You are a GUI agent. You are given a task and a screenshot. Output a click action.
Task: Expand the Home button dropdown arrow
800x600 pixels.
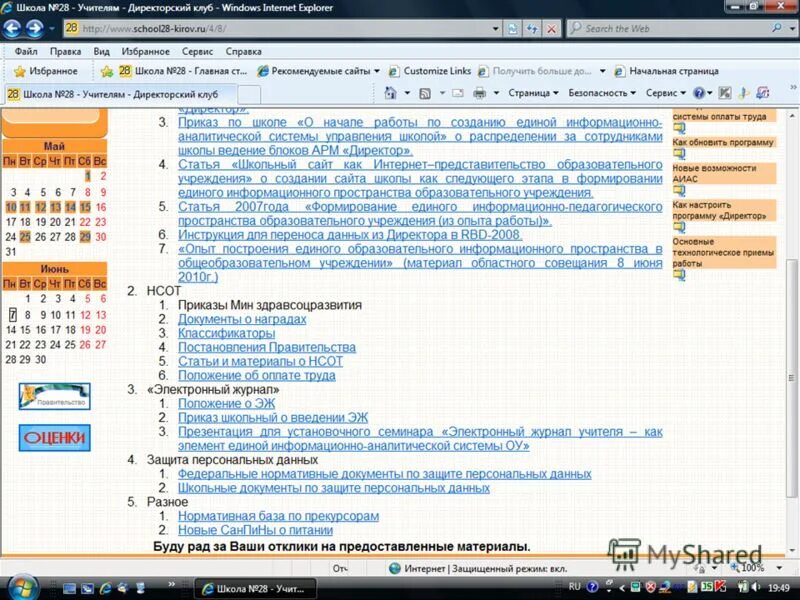click(x=407, y=93)
